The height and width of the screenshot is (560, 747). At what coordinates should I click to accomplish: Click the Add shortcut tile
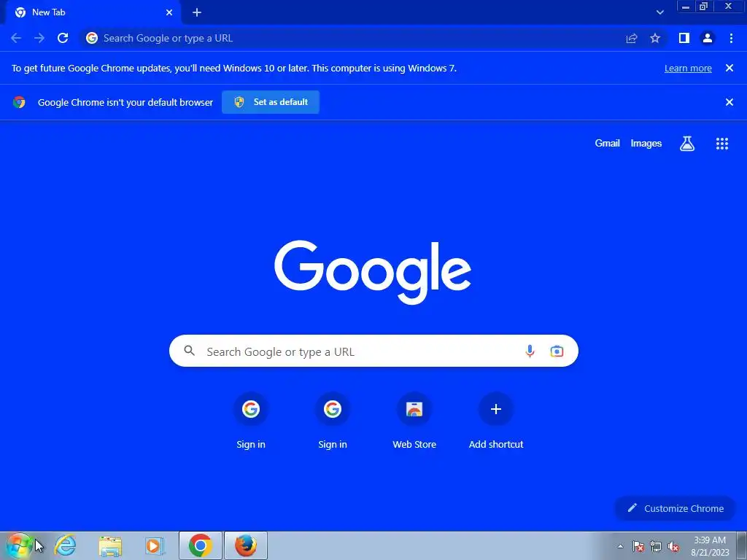click(x=496, y=421)
